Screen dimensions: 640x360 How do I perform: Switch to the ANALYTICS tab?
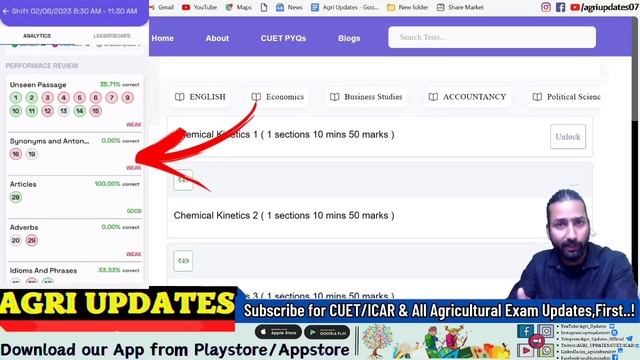click(x=37, y=36)
